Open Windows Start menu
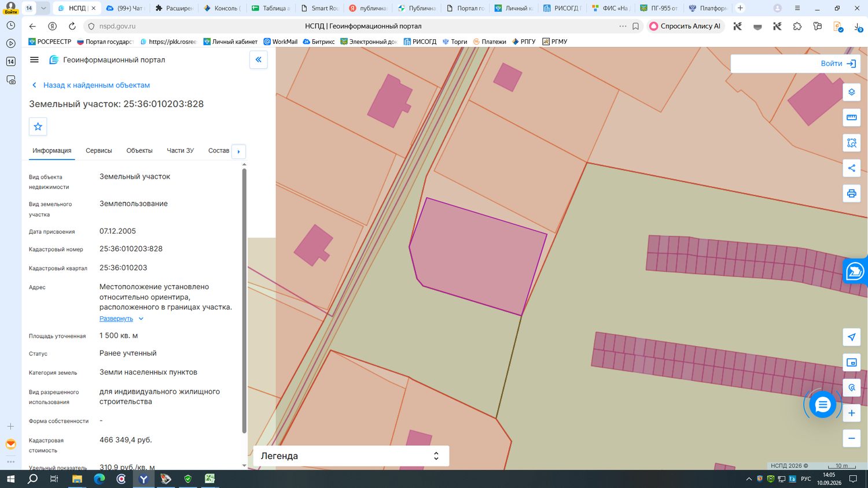Viewport: 868px width, 488px height. tap(10, 479)
